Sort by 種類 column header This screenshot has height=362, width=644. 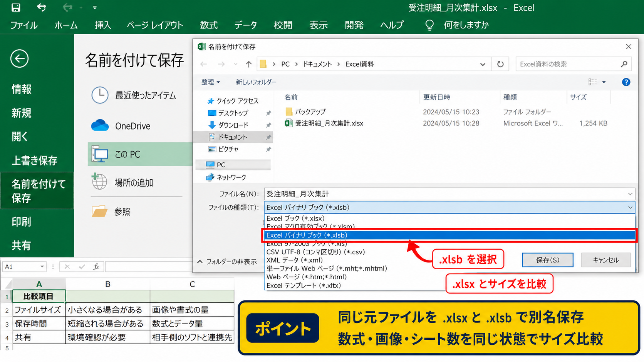pos(510,97)
